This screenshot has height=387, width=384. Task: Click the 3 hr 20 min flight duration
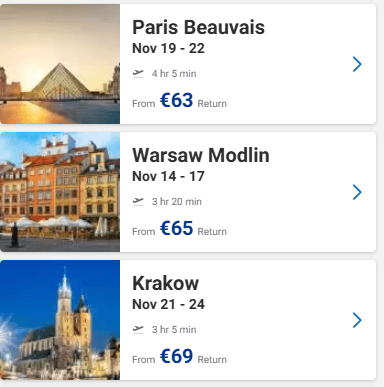(177, 201)
